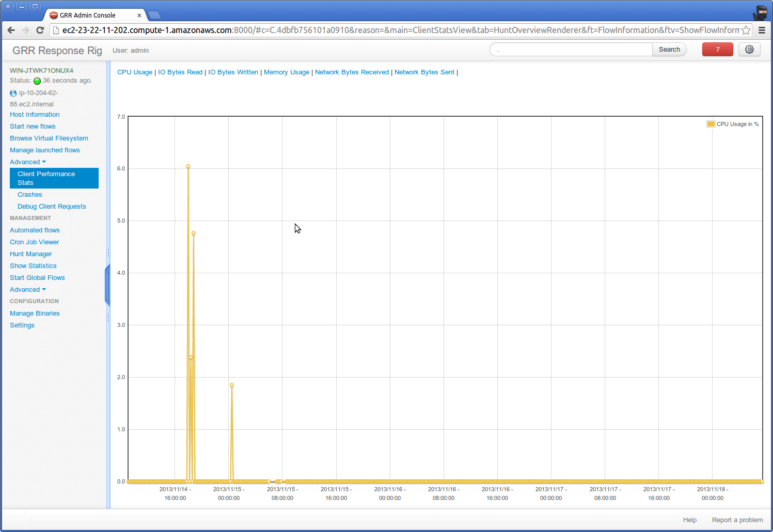This screenshot has height=532, width=773.
Task: Click the globe icon beside the IP address
Action: tap(13, 93)
